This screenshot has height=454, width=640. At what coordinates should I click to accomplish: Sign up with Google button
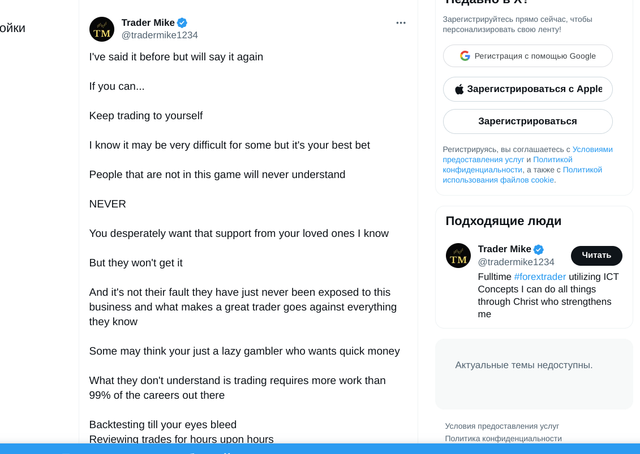[x=527, y=56]
